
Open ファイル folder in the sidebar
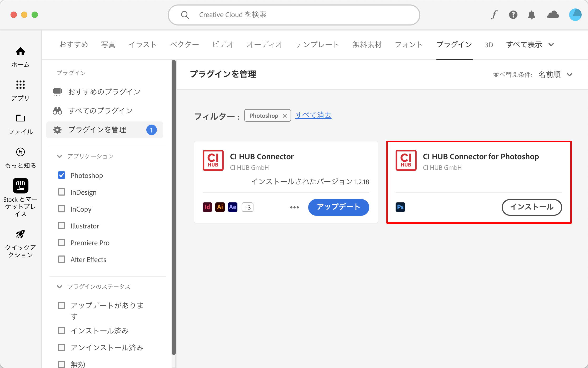[21, 125]
